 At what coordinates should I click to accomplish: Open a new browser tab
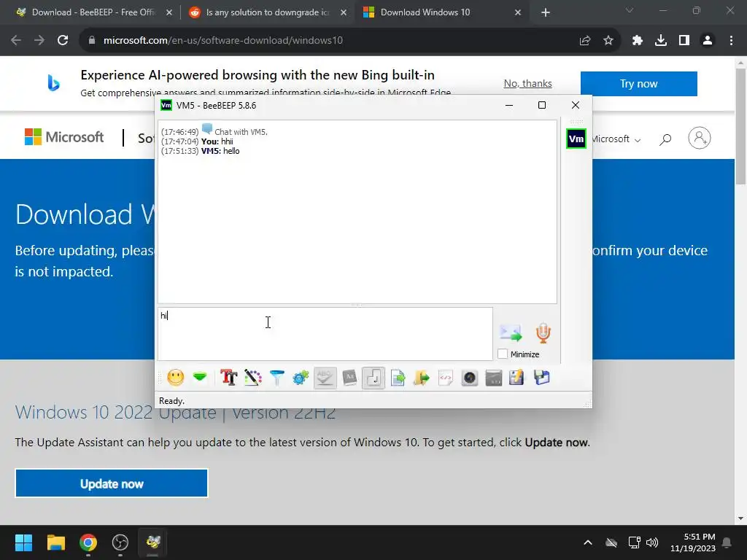coord(546,12)
